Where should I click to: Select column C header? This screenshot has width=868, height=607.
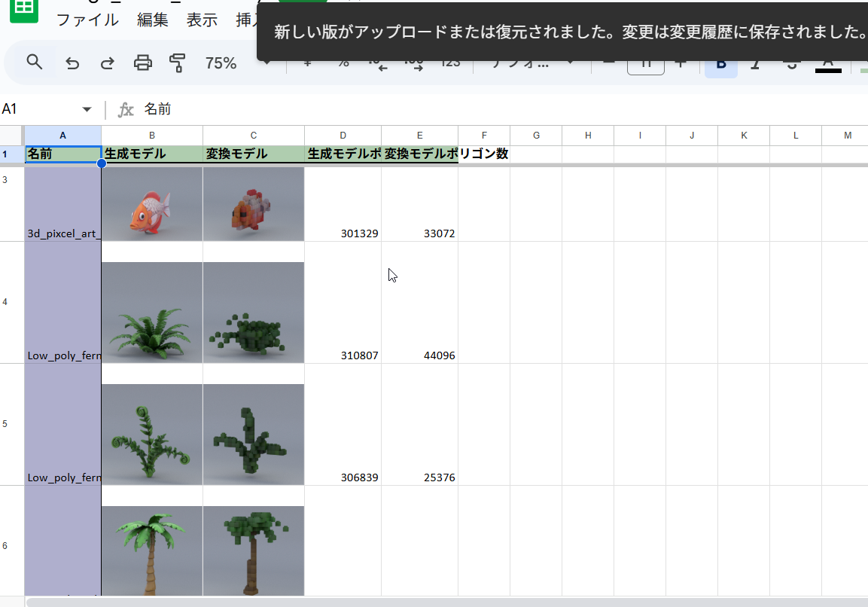[254, 135]
